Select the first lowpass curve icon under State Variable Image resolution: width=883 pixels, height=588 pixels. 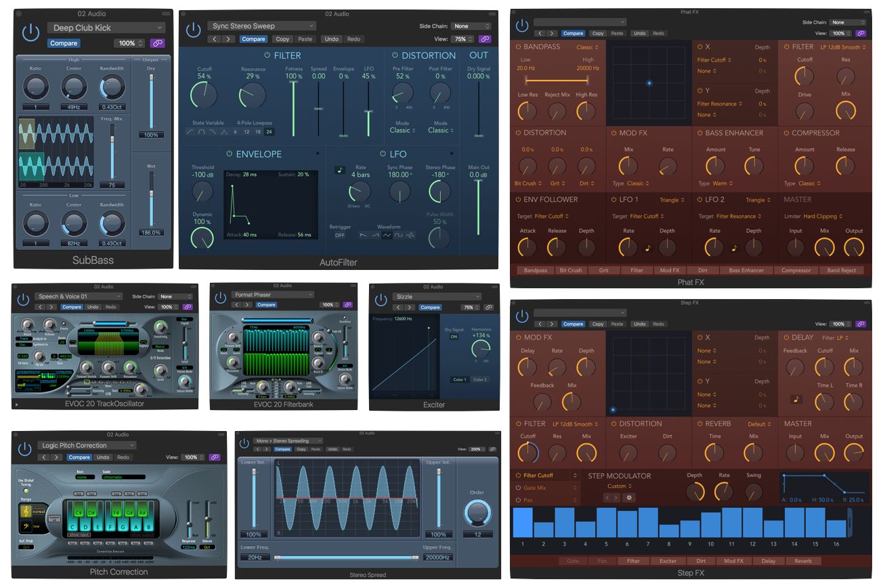(x=191, y=132)
